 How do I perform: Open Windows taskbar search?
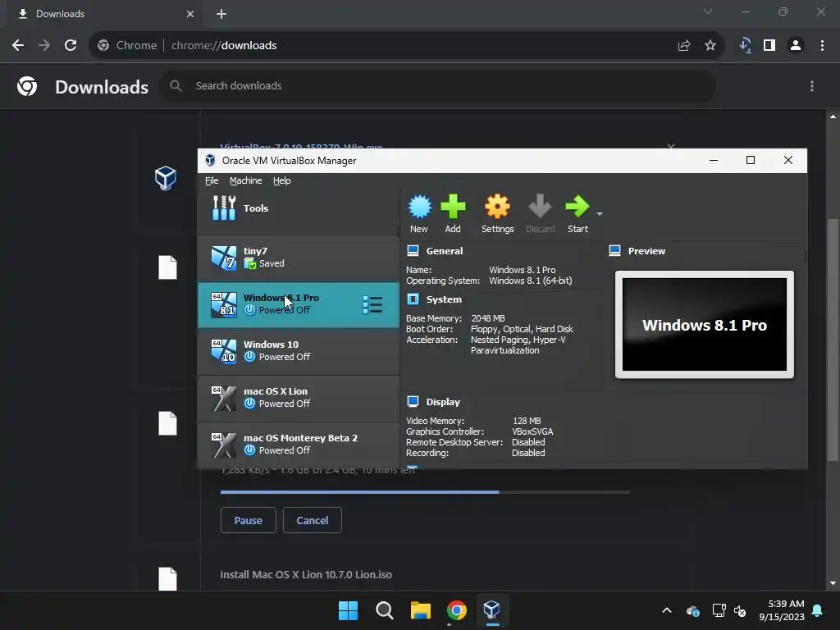click(x=384, y=610)
